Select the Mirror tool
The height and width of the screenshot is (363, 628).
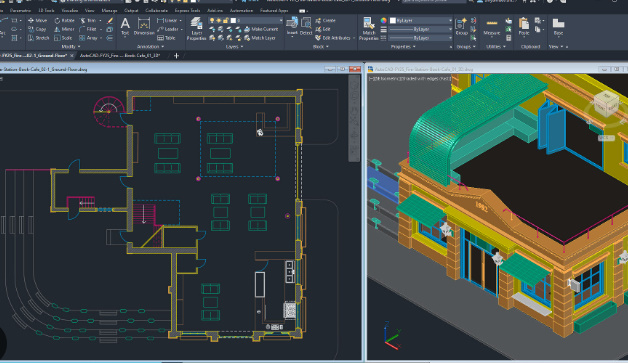click(64, 29)
